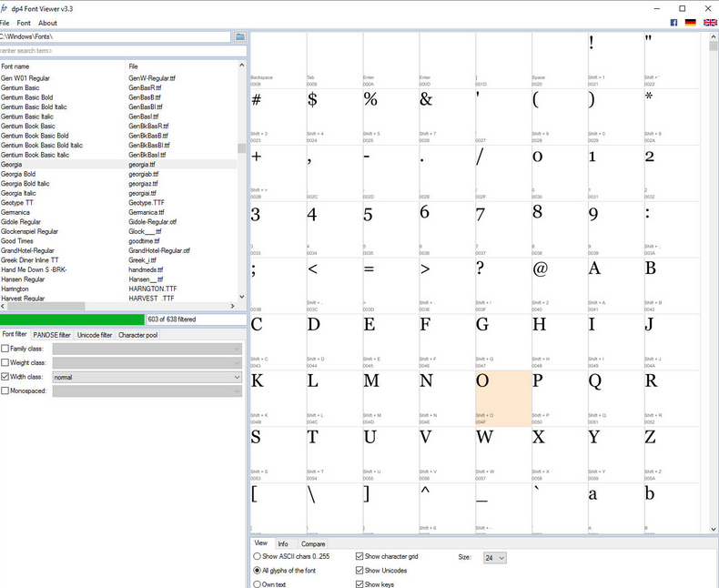Select the & glyph cell

pos(447,117)
